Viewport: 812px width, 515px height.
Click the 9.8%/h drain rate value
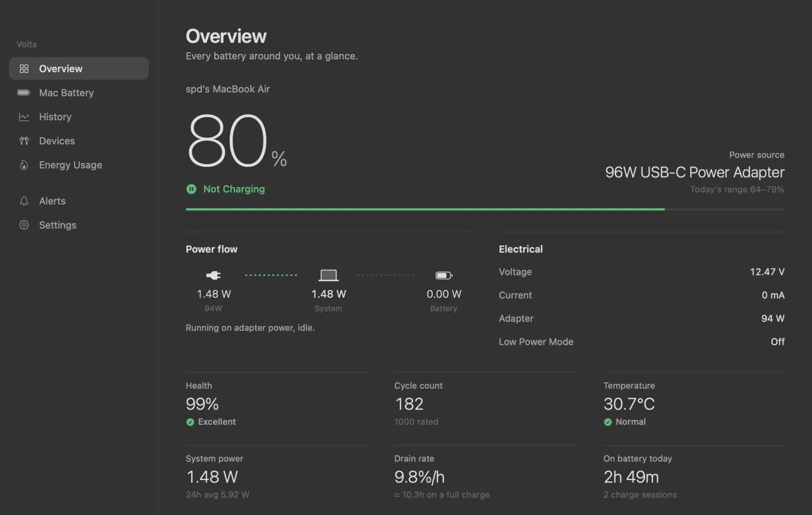click(x=420, y=477)
